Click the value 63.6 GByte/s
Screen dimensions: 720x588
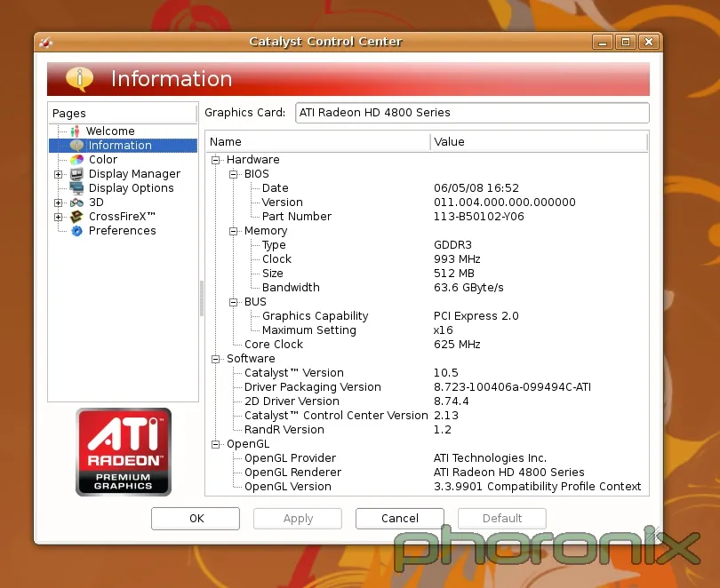[x=468, y=288]
